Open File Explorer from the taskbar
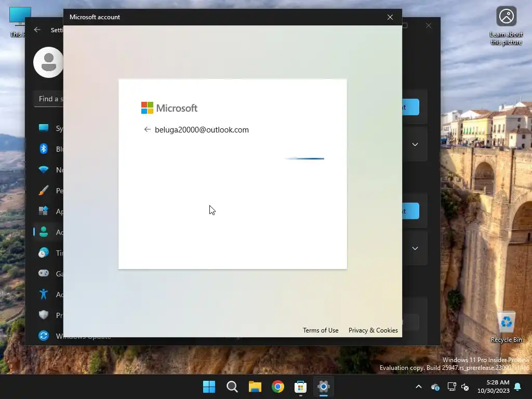Viewport: 532px width, 399px height. [255, 387]
